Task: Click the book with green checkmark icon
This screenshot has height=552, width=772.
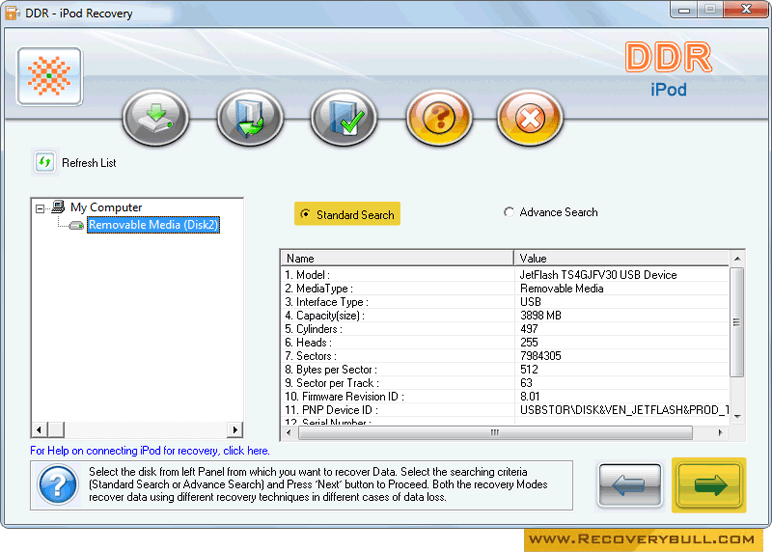Action: coord(344,118)
